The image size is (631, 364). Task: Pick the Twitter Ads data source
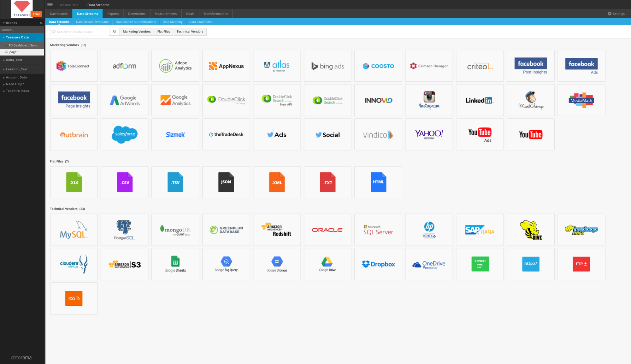277,135
